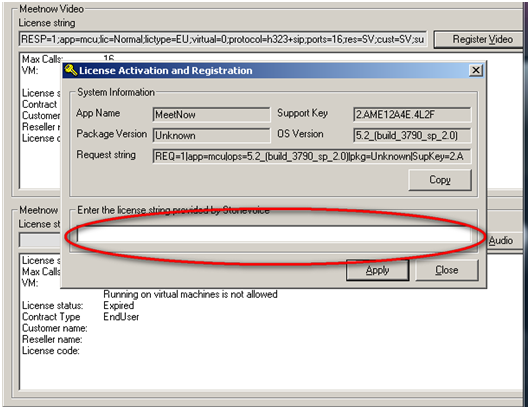Click the Close button in license dialog
Viewport: 530px width, 409px height.
(x=447, y=270)
